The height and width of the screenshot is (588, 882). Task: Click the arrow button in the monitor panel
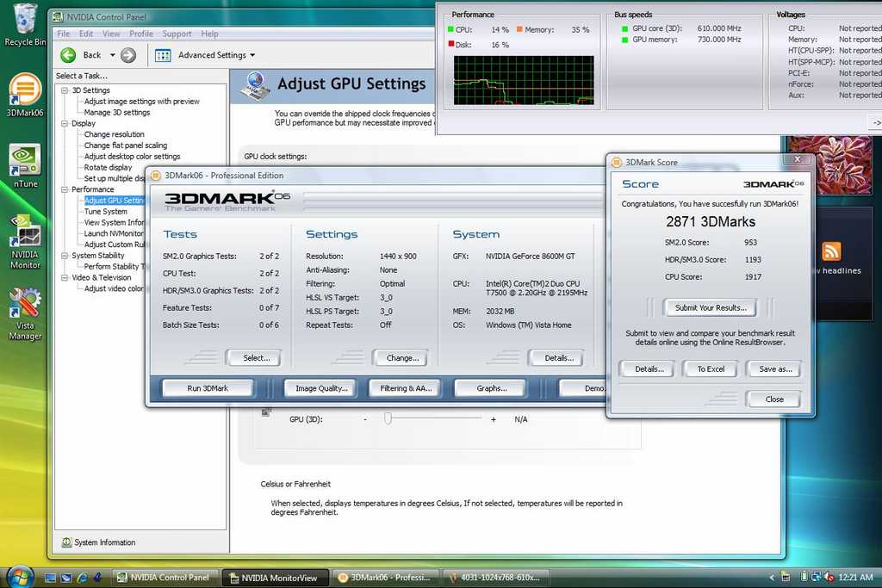[876, 122]
